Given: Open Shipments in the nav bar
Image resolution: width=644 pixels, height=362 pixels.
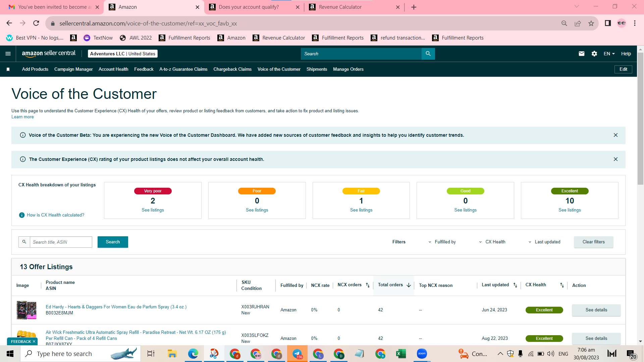Looking at the screenshot, I should point(317,69).
